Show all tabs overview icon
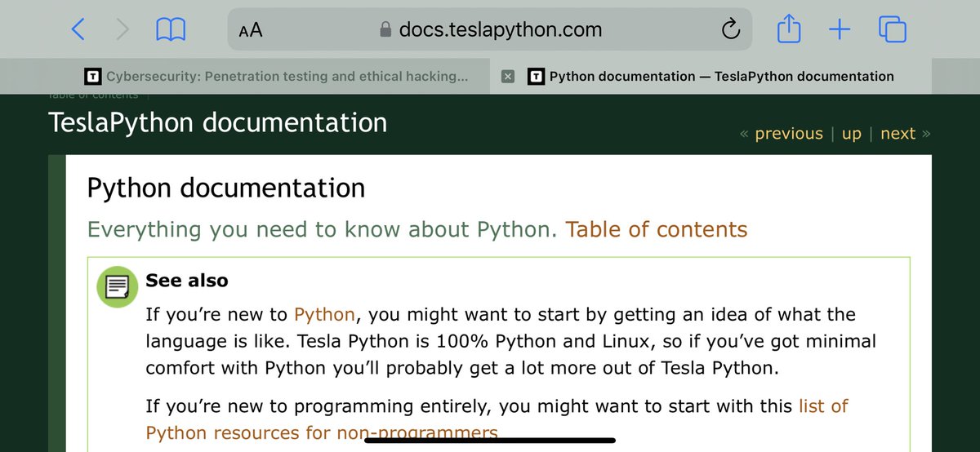Screen dimensions: 980x452 pyautogui.click(x=893, y=30)
